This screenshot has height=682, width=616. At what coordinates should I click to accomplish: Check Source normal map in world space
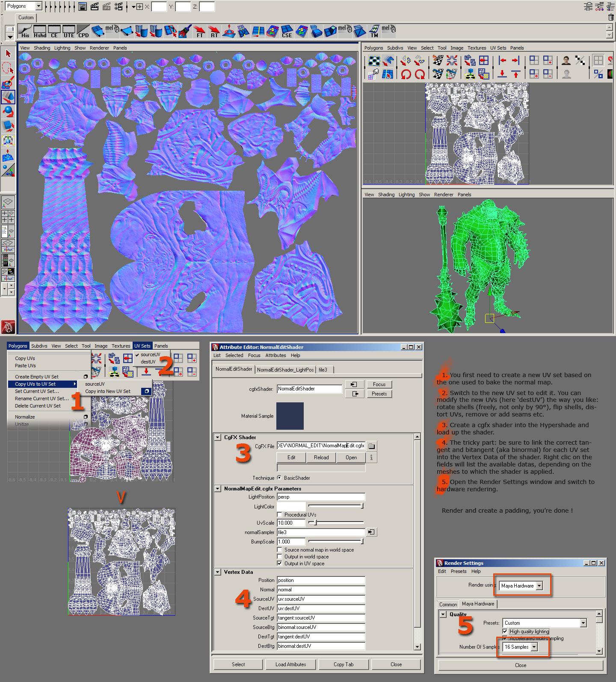pyautogui.click(x=280, y=550)
